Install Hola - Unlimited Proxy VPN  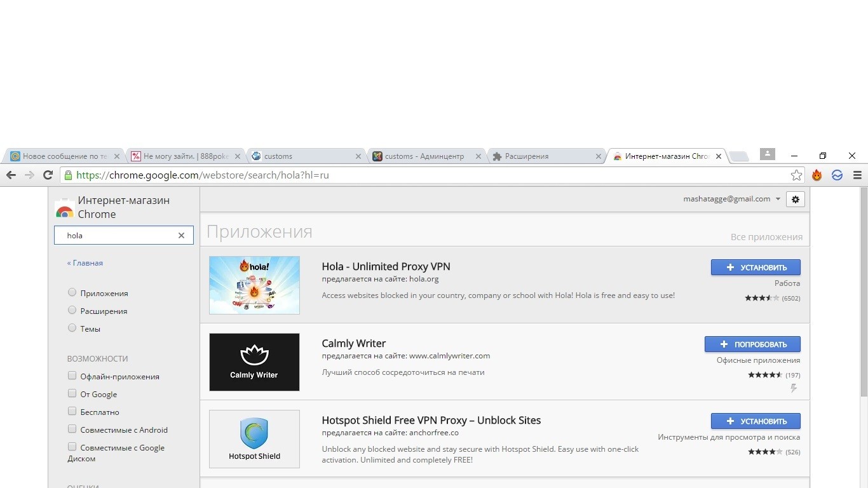[x=756, y=268]
